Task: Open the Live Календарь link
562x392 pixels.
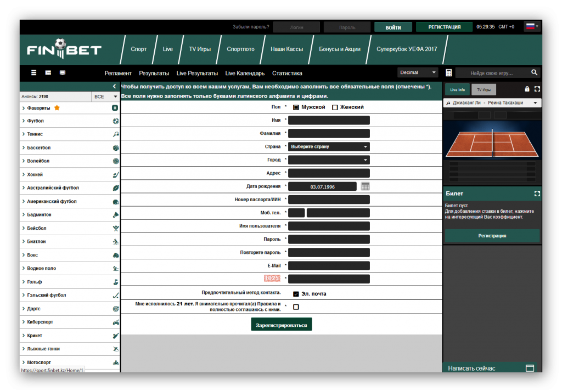Action: (245, 73)
